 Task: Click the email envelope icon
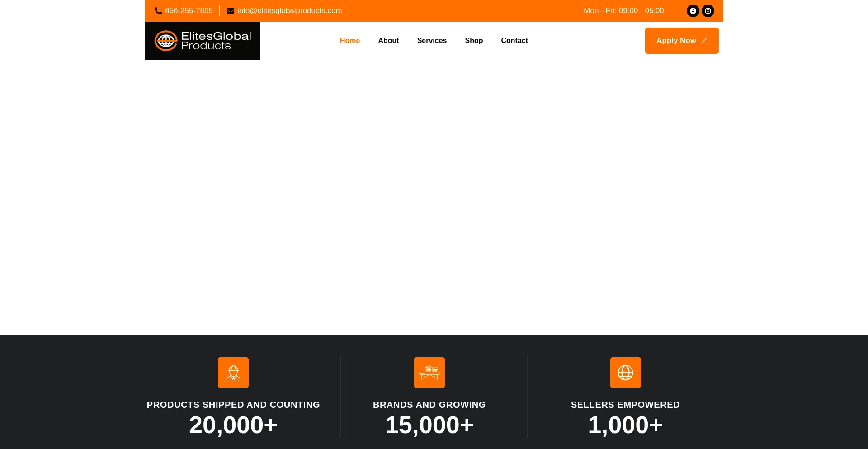coord(231,11)
